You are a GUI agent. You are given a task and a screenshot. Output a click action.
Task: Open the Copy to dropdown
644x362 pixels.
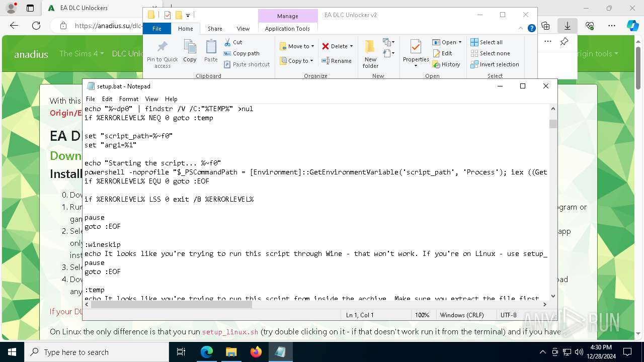pos(296,61)
